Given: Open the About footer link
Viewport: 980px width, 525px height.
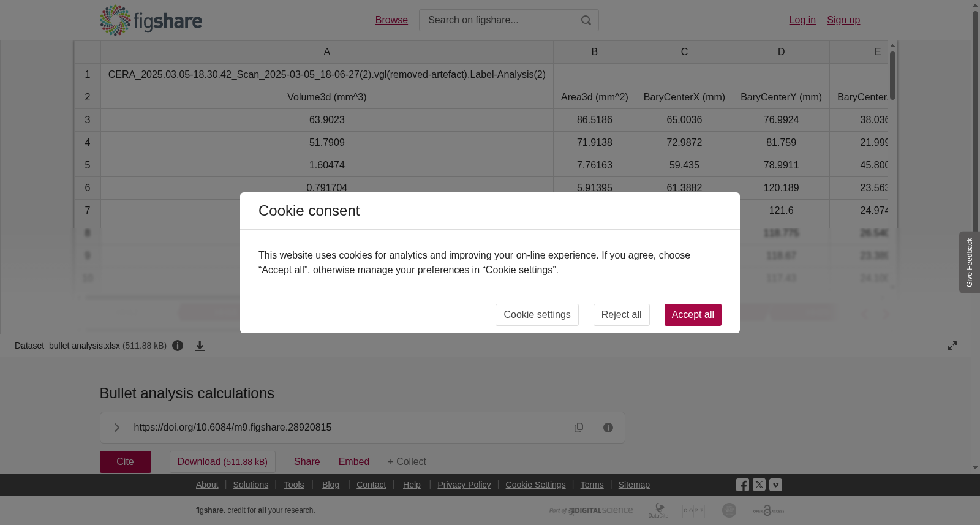Looking at the screenshot, I should click(x=207, y=485).
